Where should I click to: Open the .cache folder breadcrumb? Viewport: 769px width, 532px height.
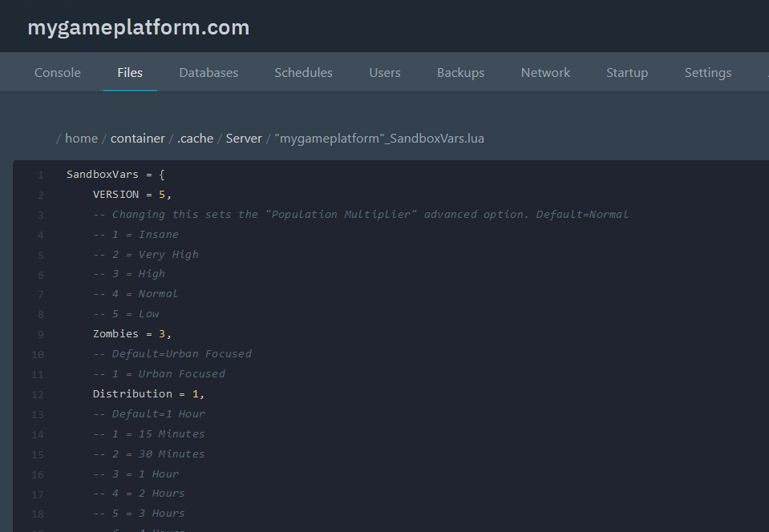[x=195, y=139]
